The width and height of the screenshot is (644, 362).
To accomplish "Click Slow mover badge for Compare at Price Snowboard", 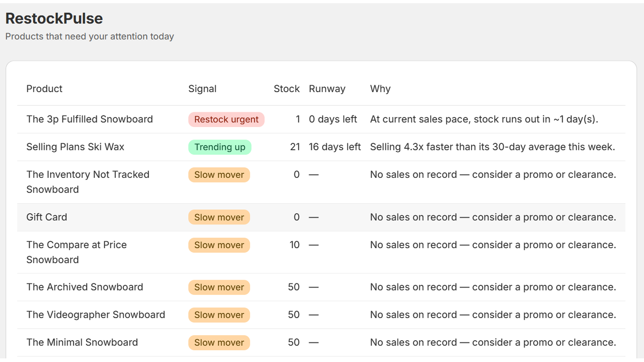I will [219, 245].
